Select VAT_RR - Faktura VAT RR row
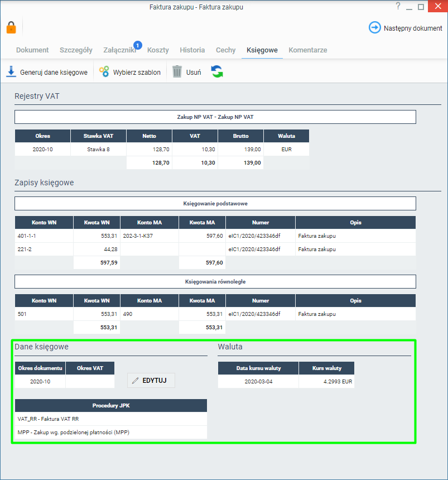 click(111, 419)
